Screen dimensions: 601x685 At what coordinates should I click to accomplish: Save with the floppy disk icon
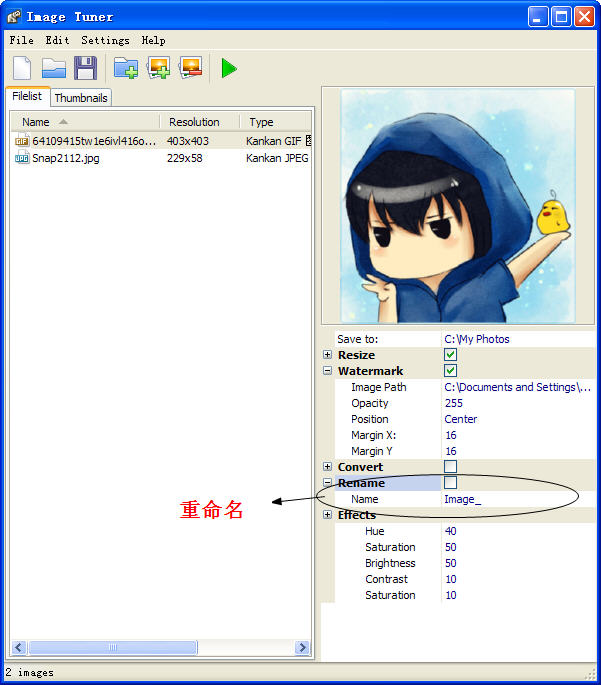point(86,68)
